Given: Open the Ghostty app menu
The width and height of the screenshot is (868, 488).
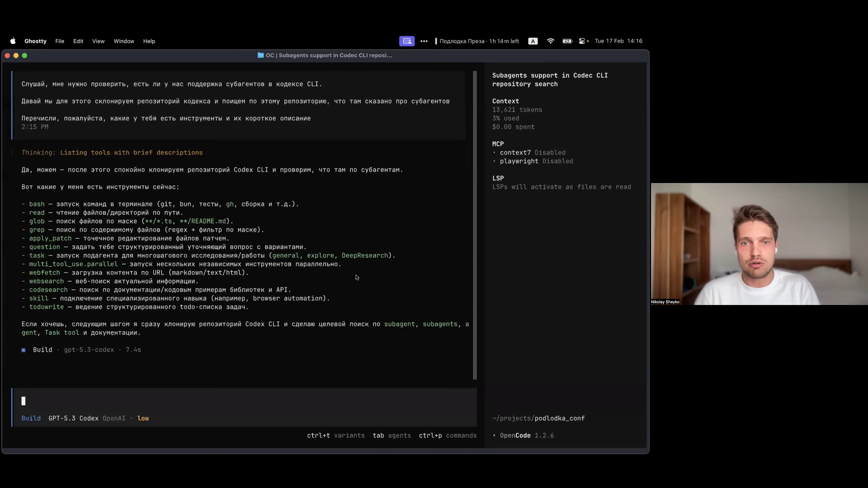Looking at the screenshot, I should coord(35,41).
